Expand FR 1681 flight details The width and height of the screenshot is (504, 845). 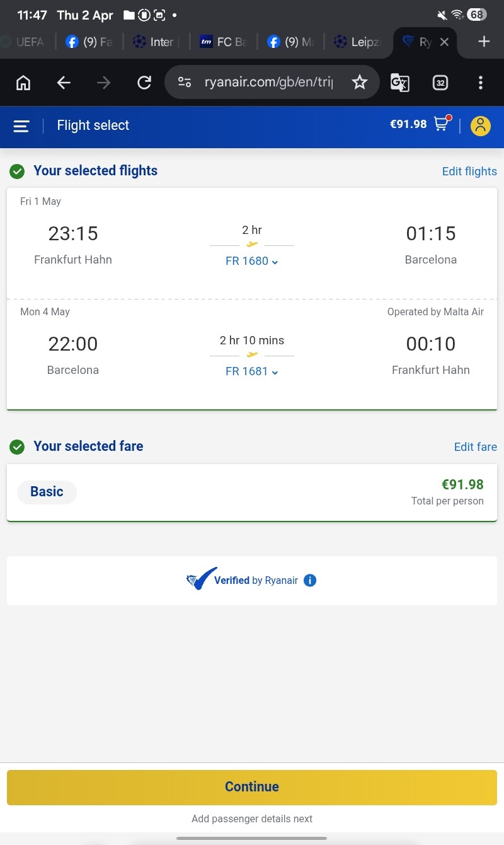coord(251,371)
